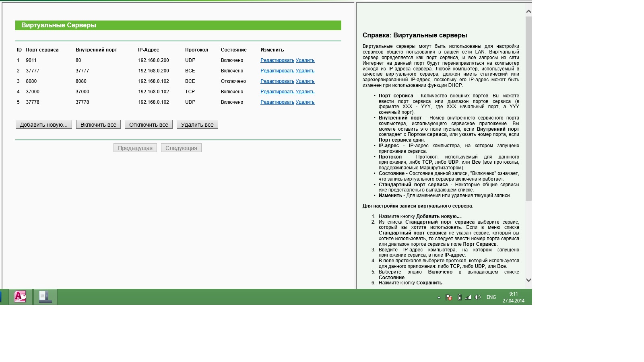644x362 pixels.
Task: Delete the entry with service port 37777
Action: (x=305, y=71)
